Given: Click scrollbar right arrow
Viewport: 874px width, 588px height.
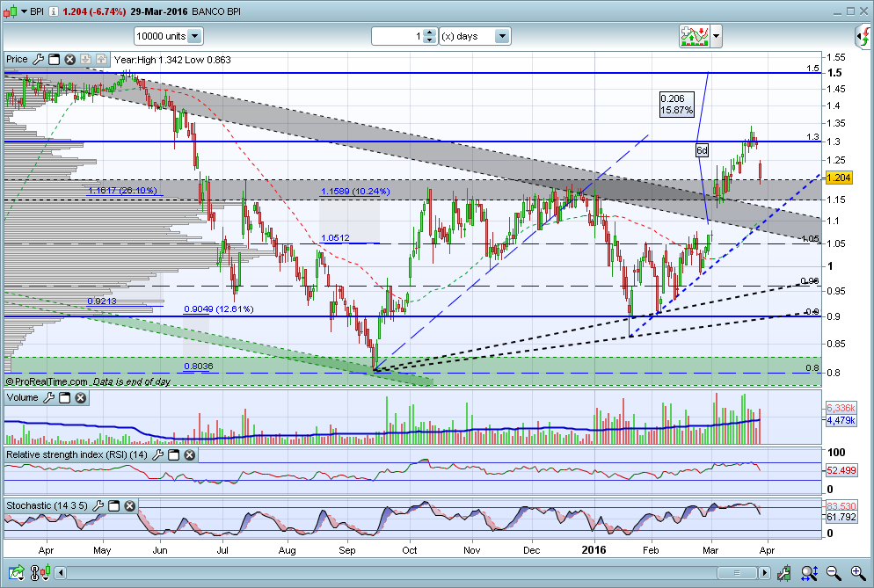Looking at the screenshot, I should (x=764, y=572).
